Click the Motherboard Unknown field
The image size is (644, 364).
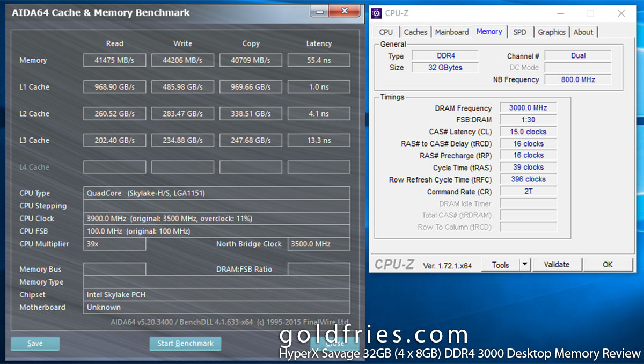pyautogui.click(x=217, y=308)
